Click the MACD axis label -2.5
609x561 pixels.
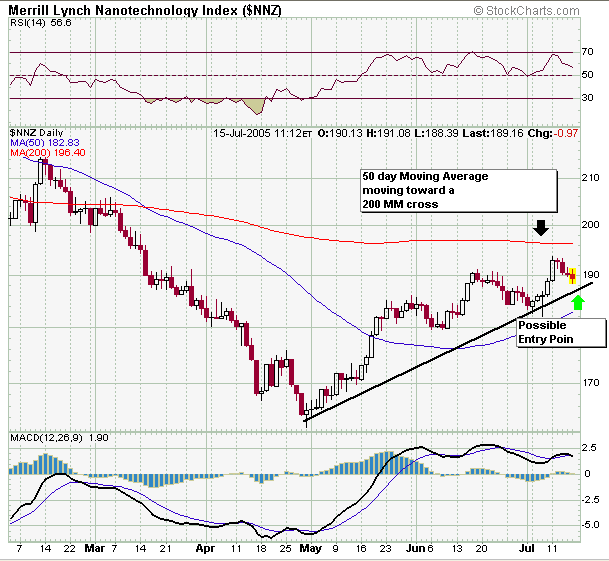coord(589,499)
